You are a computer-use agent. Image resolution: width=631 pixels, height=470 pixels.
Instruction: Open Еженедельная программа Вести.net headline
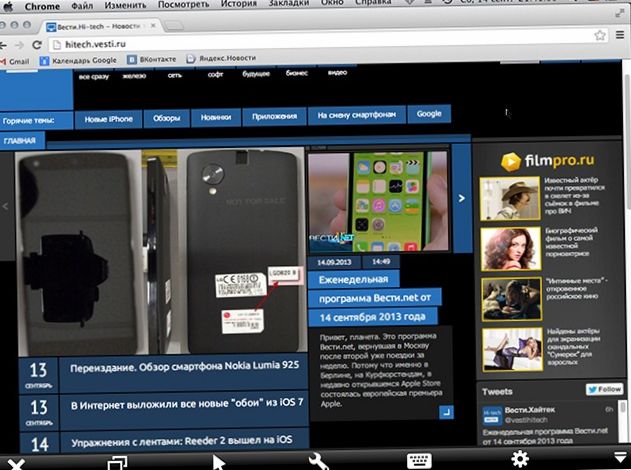(374, 298)
